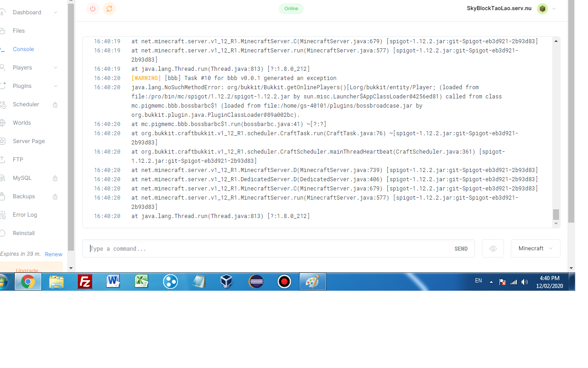Screen dimensions: 588x368
Task: Click the console scrollbar down arrow
Action: pos(556,224)
